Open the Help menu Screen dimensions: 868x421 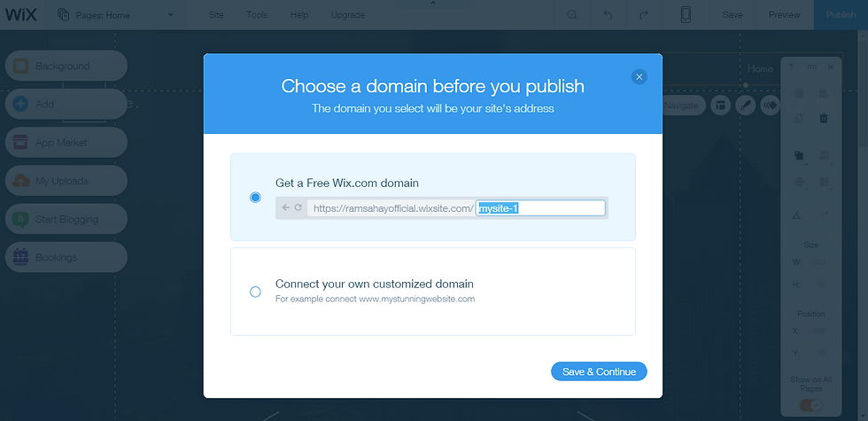pyautogui.click(x=299, y=15)
